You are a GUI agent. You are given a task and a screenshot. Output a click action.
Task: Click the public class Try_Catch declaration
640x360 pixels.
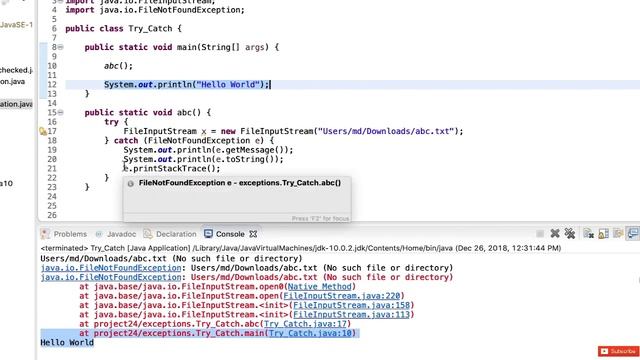[123, 29]
